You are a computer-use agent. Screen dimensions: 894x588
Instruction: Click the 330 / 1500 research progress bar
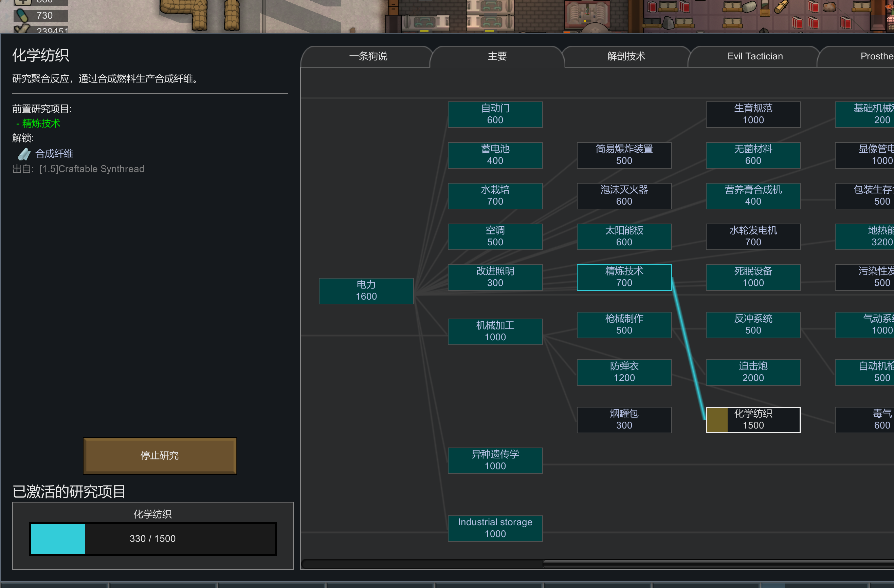(x=153, y=538)
